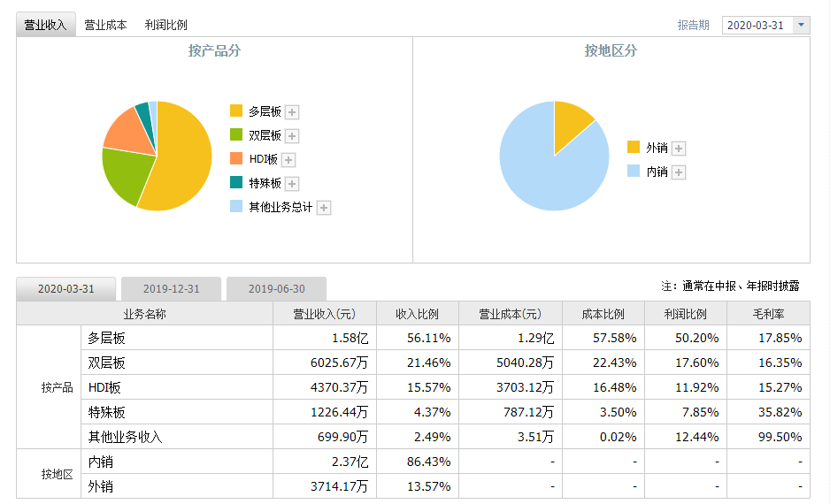Viewport: 830px width, 504px height.
Task: Click plus icon beside HDI板 legend
Action: tap(288, 160)
